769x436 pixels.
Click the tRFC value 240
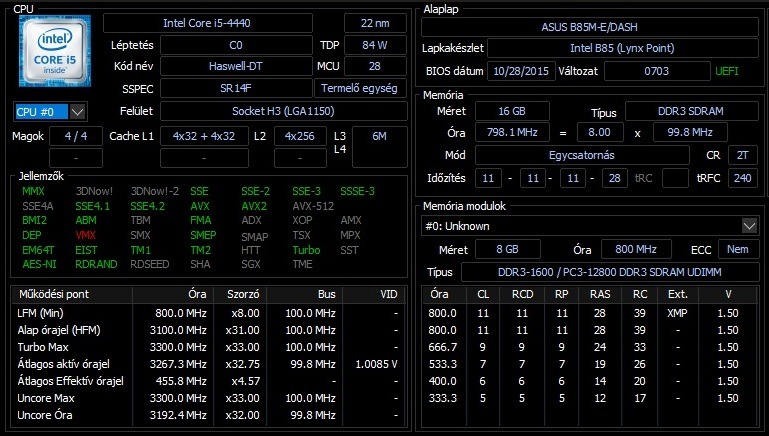pyautogui.click(x=743, y=178)
